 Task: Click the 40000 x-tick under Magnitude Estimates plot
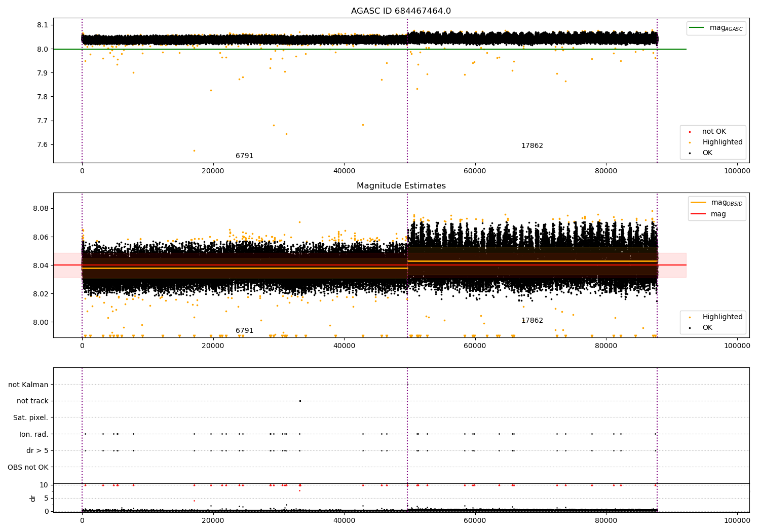pos(344,346)
